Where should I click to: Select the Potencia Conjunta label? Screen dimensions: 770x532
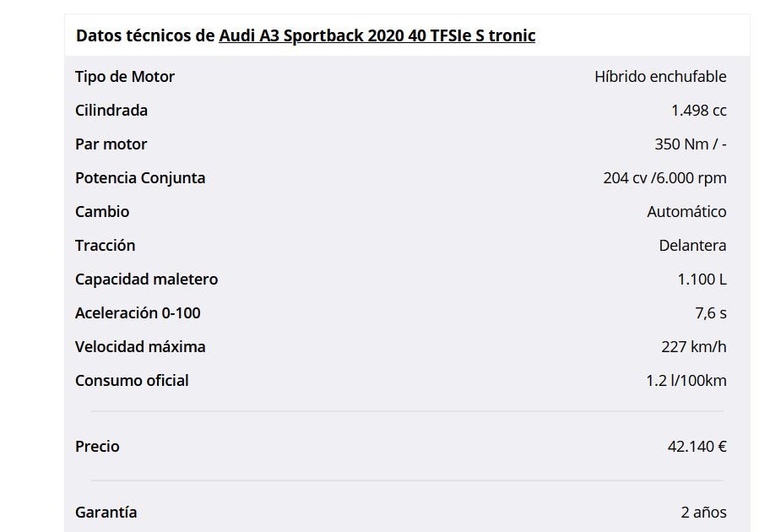(140, 178)
